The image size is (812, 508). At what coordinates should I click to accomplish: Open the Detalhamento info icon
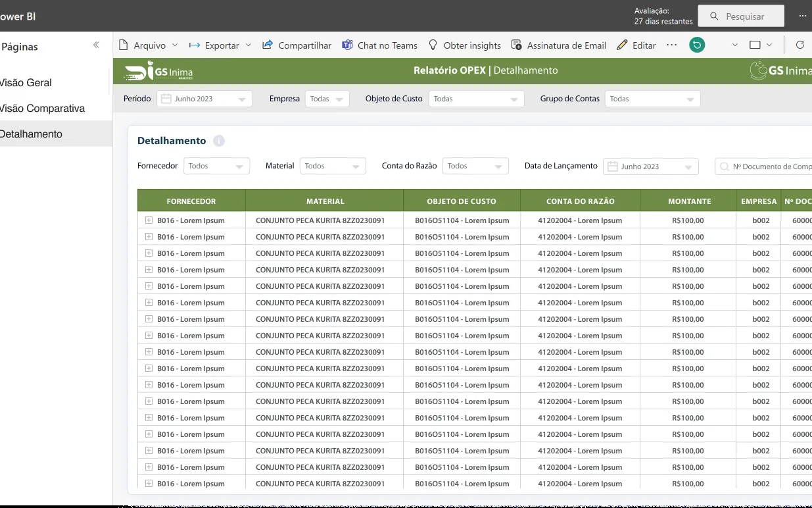coord(219,141)
